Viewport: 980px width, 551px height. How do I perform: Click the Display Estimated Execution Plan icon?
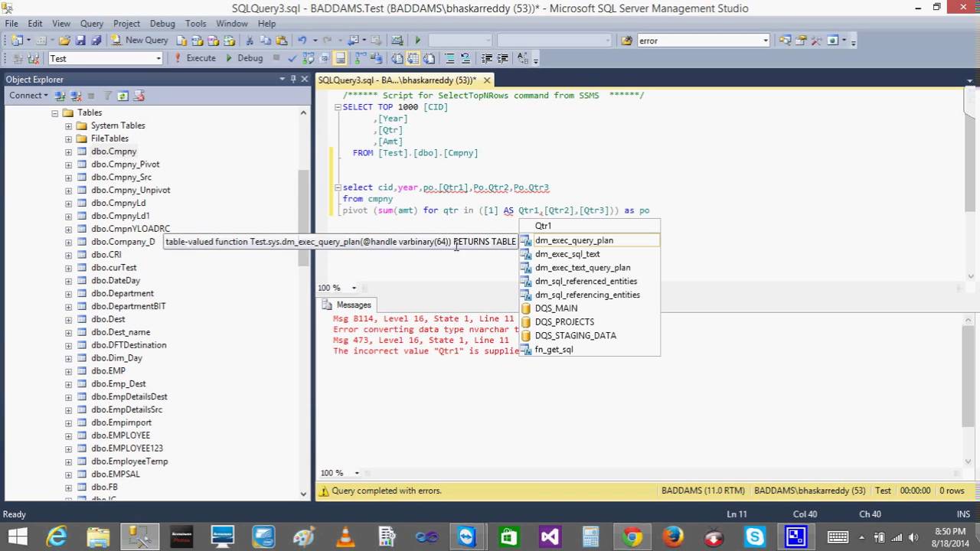pyautogui.click(x=308, y=58)
